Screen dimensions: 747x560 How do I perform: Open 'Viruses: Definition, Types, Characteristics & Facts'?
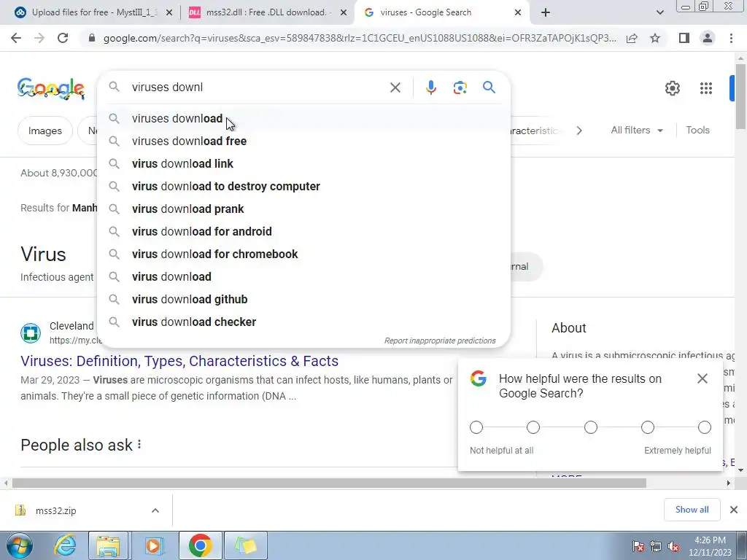pyautogui.click(x=179, y=361)
